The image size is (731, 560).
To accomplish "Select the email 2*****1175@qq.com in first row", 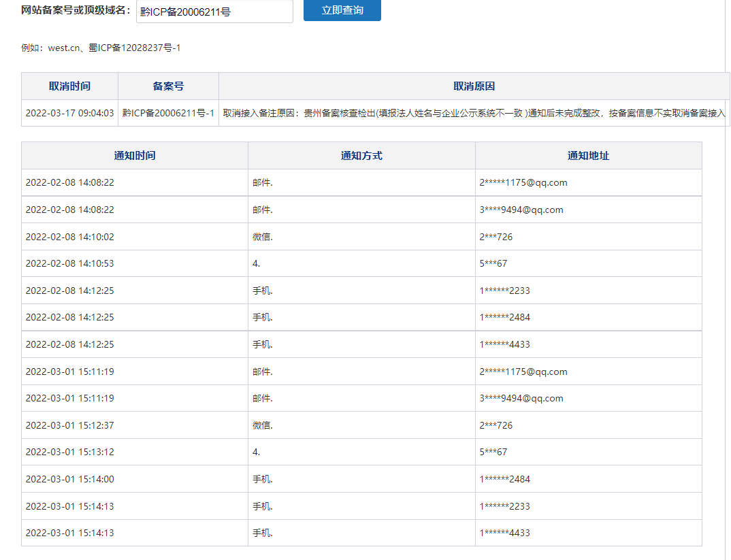I will pos(521,182).
